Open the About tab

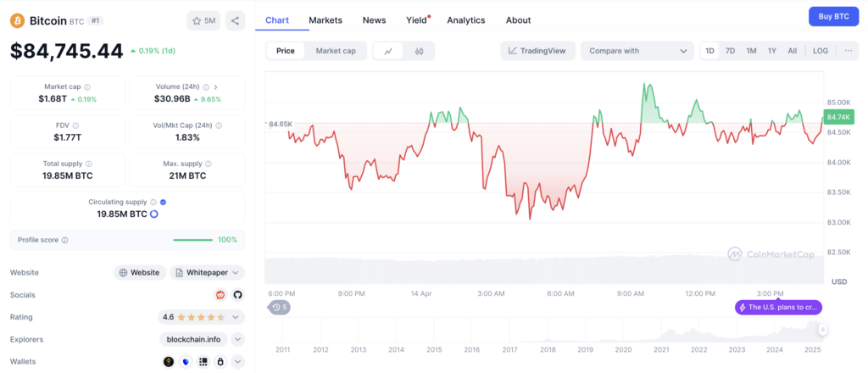coord(518,20)
